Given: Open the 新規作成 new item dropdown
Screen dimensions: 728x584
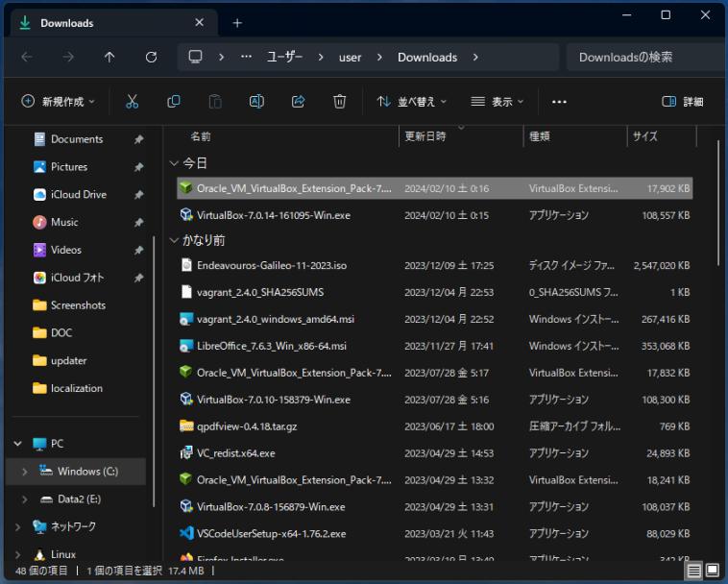Looking at the screenshot, I should [x=58, y=101].
